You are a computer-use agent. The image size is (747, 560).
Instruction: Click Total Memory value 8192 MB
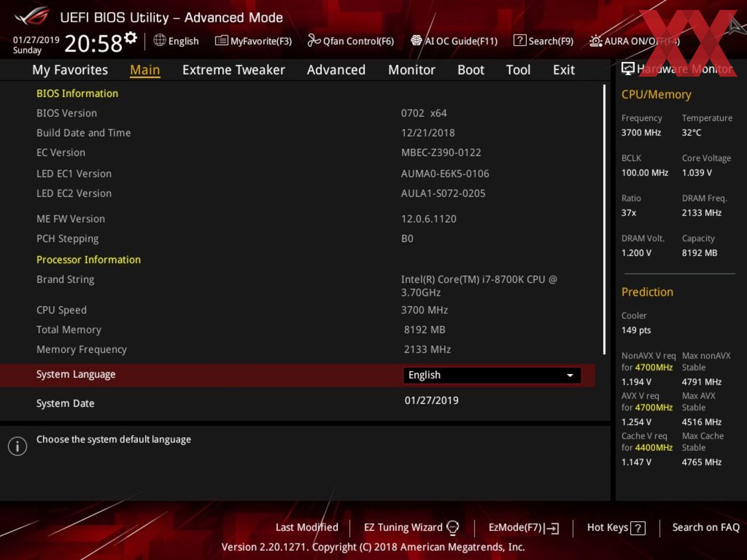pos(425,330)
